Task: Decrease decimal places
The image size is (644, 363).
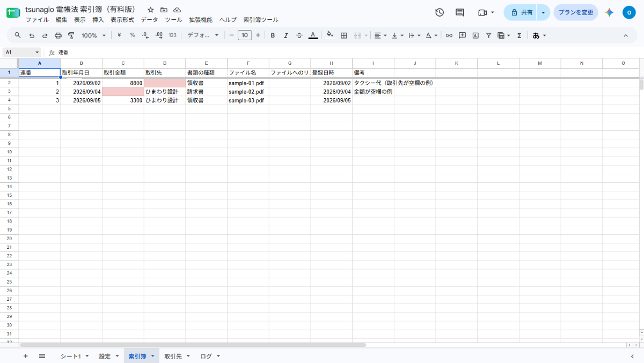Action: (145, 35)
